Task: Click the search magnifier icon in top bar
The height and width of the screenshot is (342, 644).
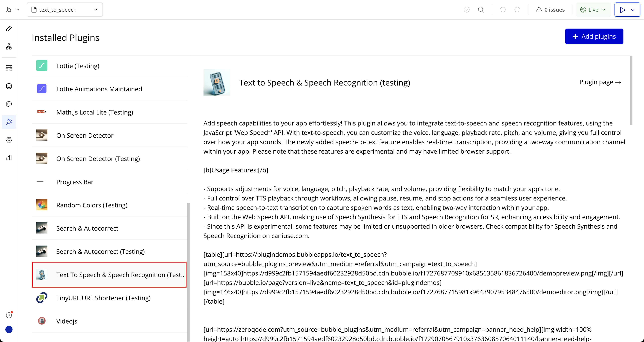Action: [481, 10]
